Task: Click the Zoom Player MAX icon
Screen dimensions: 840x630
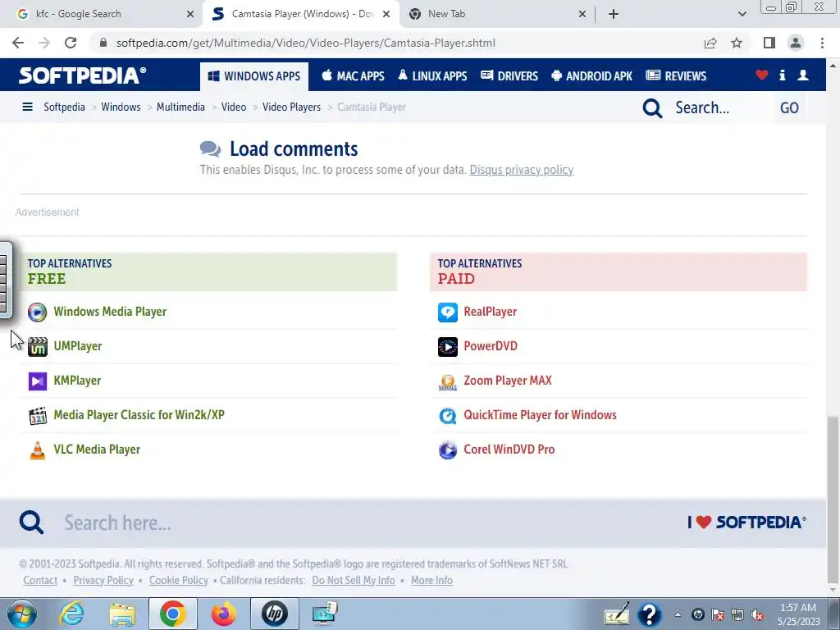Action: (x=447, y=381)
